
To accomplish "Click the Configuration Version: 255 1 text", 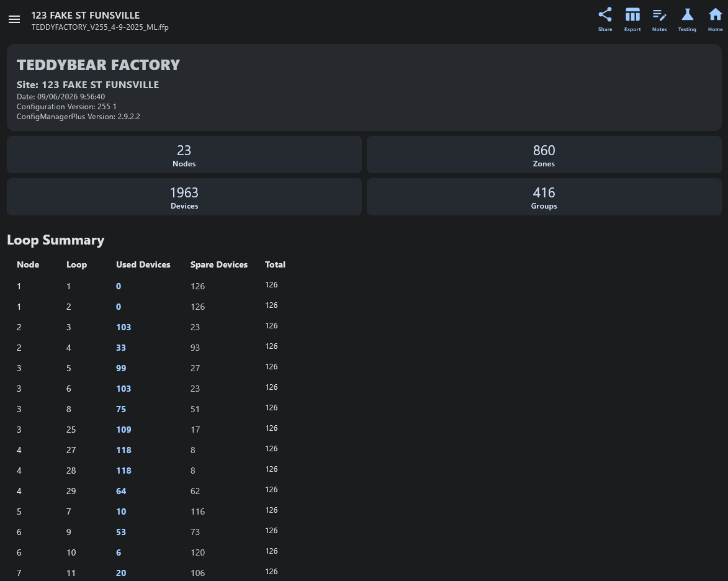I will [x=66, y=106].
